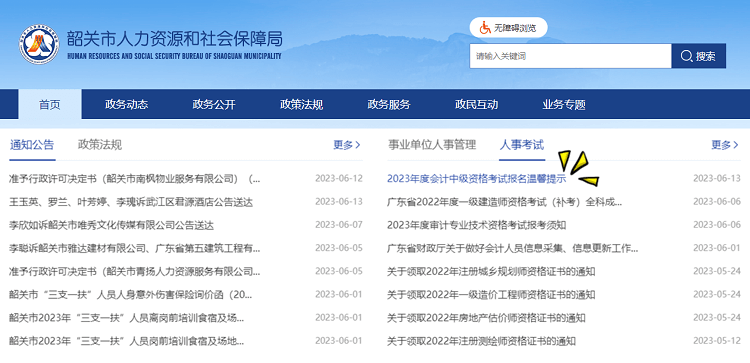Open 政务公开 navigation menu
Screen dimensions: 750x363
tap(214, 104)
